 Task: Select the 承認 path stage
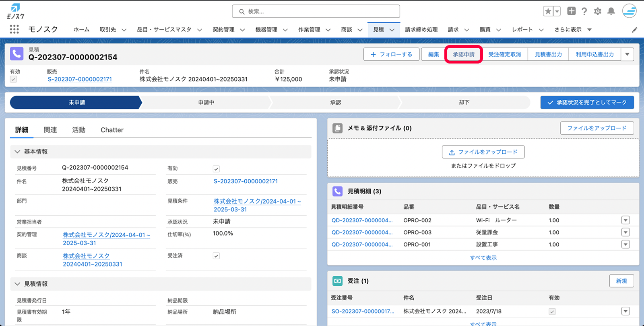pyautogui.click(x=336, y=103)
